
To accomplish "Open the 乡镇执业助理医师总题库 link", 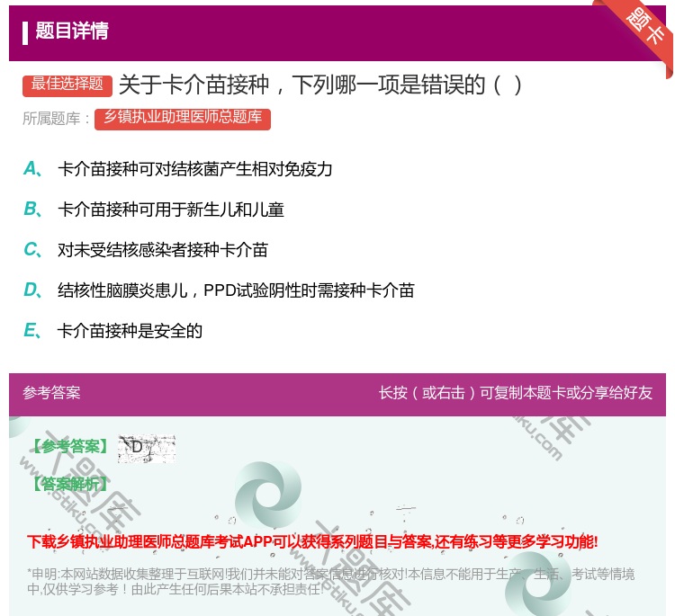I will [183, 119].
